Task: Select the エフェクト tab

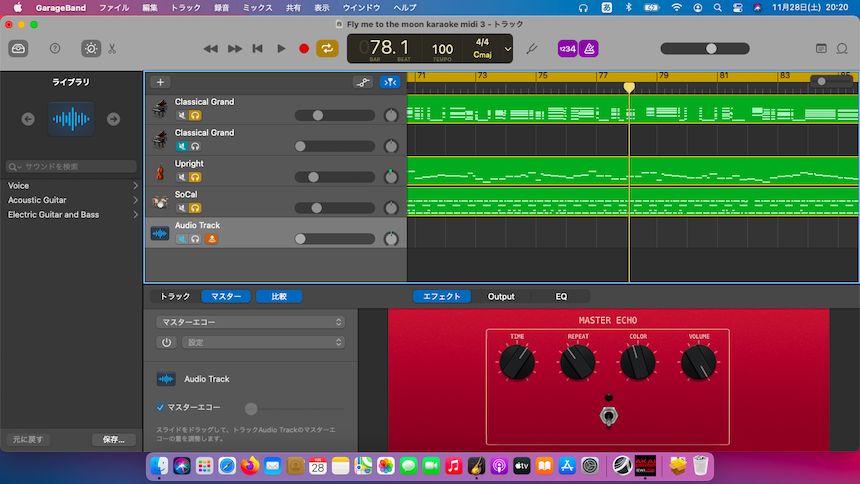Action: pos(442,296)
